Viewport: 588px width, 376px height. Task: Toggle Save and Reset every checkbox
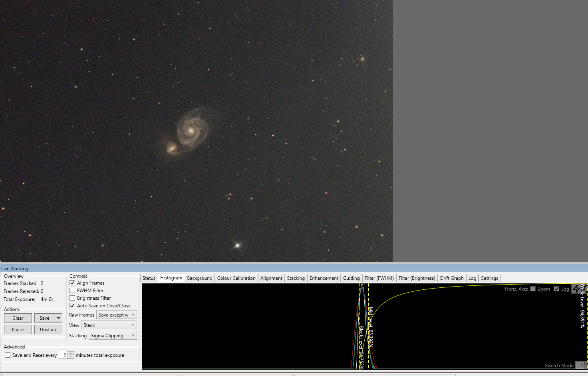pos(8,355)
